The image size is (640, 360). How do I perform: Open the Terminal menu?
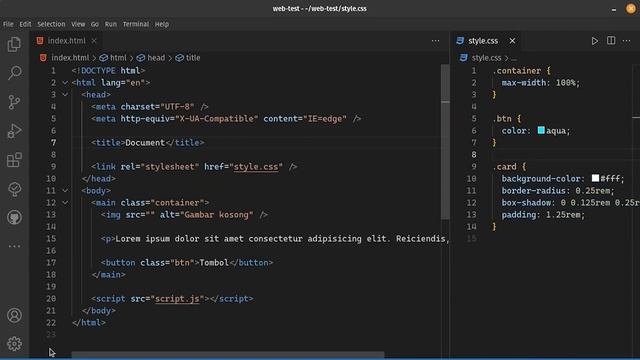point(136,24)
